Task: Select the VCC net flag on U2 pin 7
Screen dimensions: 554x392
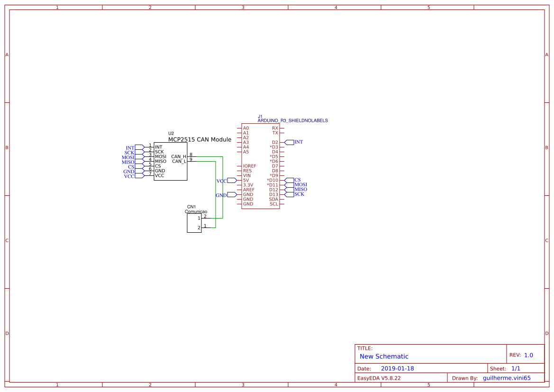Action: [x=128, y=175]
